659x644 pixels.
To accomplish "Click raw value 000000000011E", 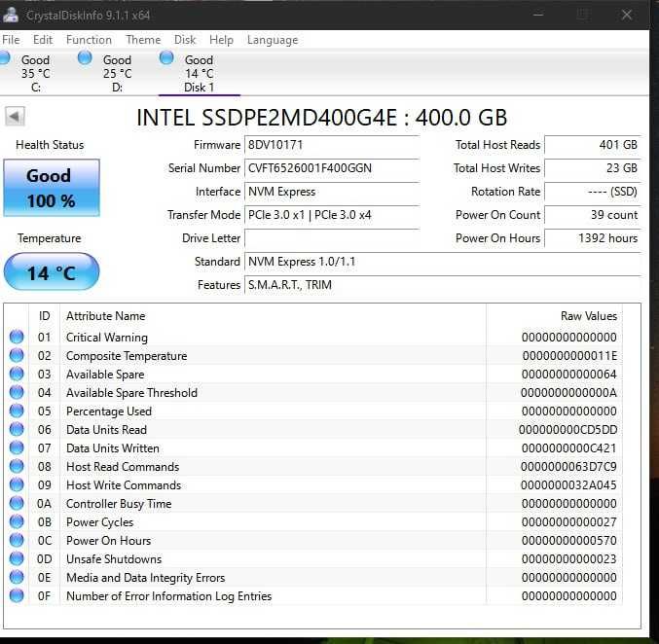I will [569, 356].
